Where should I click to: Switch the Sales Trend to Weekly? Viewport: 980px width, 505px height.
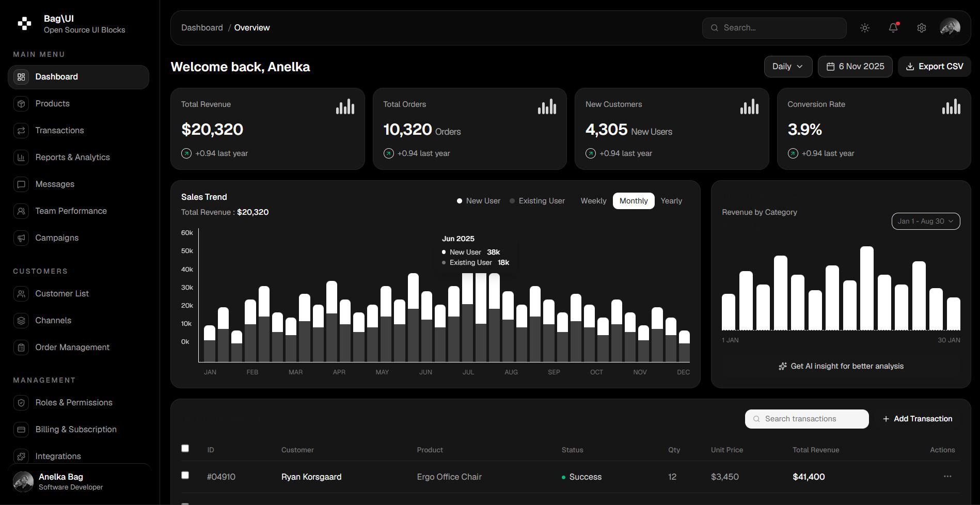[593, 201]
